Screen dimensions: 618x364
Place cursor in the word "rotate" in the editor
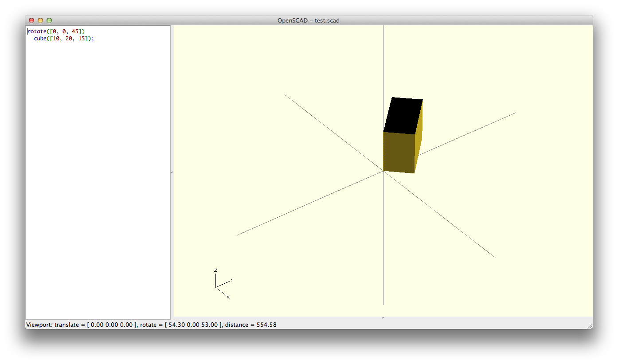point(36,31)
